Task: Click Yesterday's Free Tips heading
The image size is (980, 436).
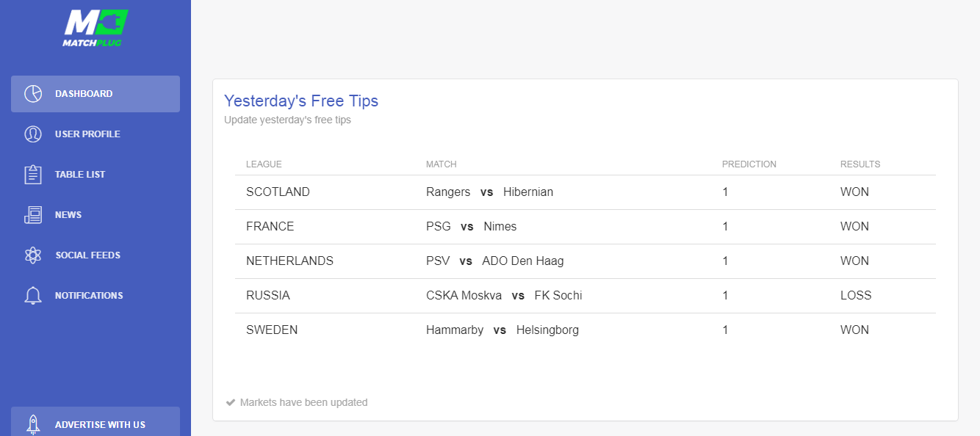Action: pyautogui.click(x=301, y=101)
